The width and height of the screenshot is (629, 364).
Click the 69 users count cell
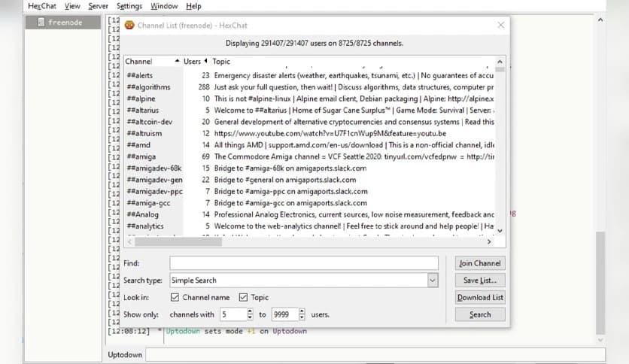tap(206, 156)
